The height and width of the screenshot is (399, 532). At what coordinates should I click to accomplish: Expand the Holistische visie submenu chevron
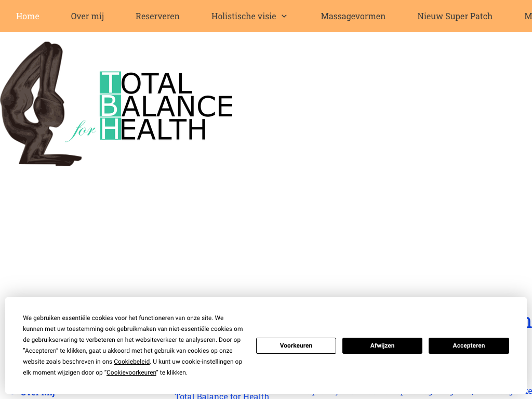point(284,16)
